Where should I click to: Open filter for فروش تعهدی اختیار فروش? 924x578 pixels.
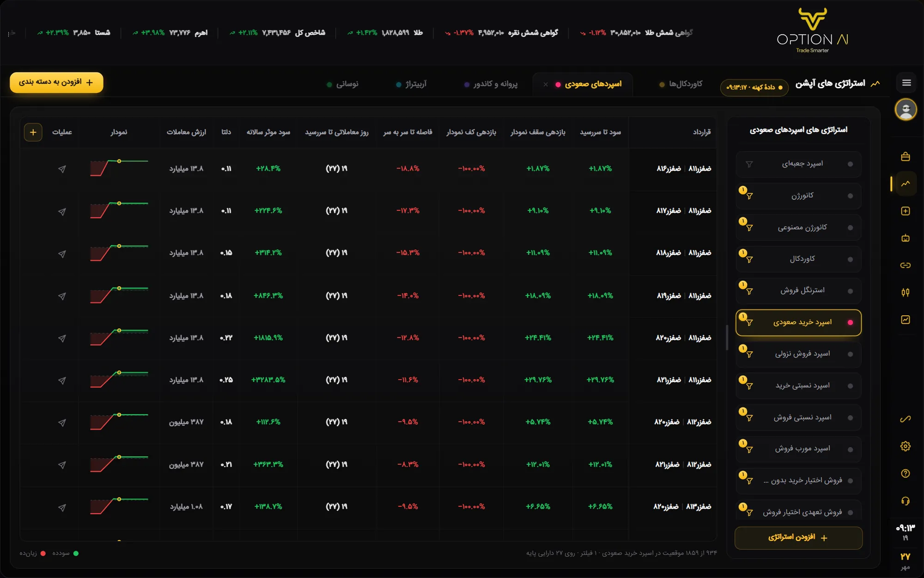pyautogui.click(x=749, y=513)
